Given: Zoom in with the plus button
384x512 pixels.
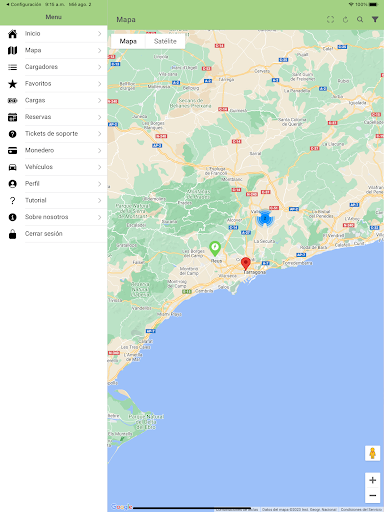Looking at the screenshot, I should 372,480.
